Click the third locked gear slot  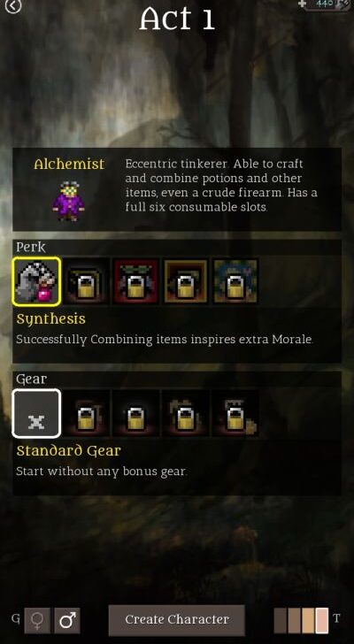[x=136, y=414]
